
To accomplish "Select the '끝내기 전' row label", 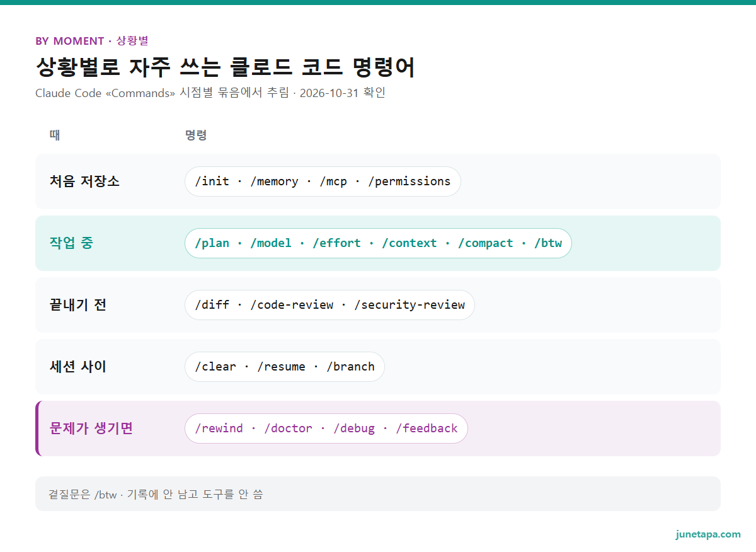I will click(78, 305).
